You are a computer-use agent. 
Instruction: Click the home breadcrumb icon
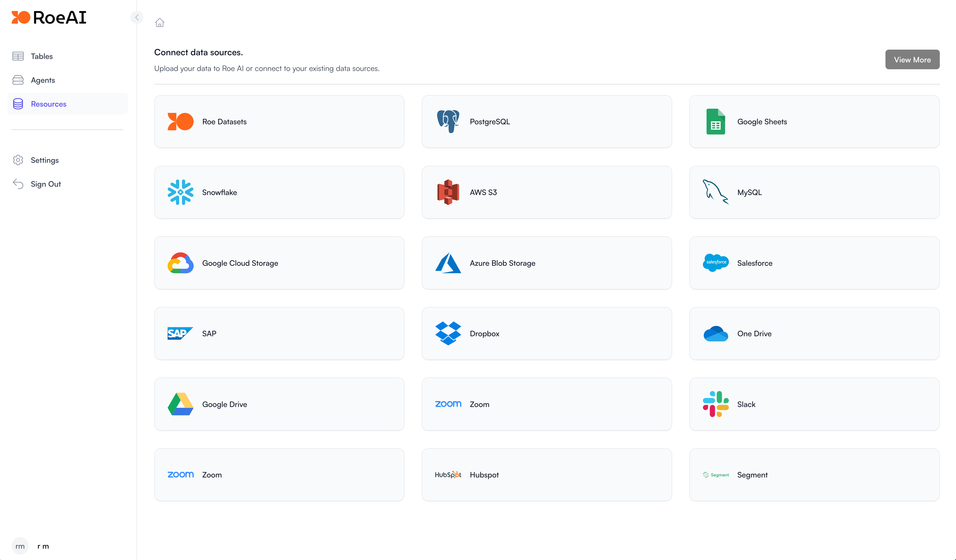point(159,23)
